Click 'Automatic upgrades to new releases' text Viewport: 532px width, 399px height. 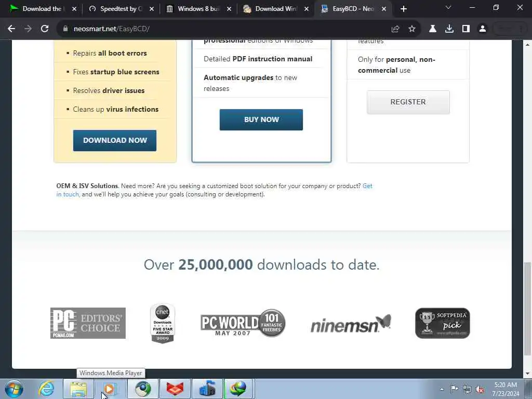click(250, 83)
